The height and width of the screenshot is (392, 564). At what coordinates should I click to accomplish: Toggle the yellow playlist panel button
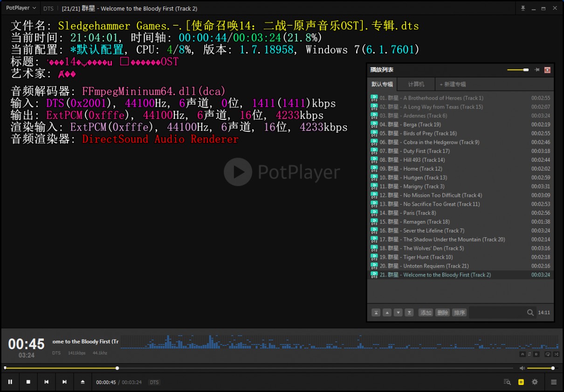[x=521, y=382]
